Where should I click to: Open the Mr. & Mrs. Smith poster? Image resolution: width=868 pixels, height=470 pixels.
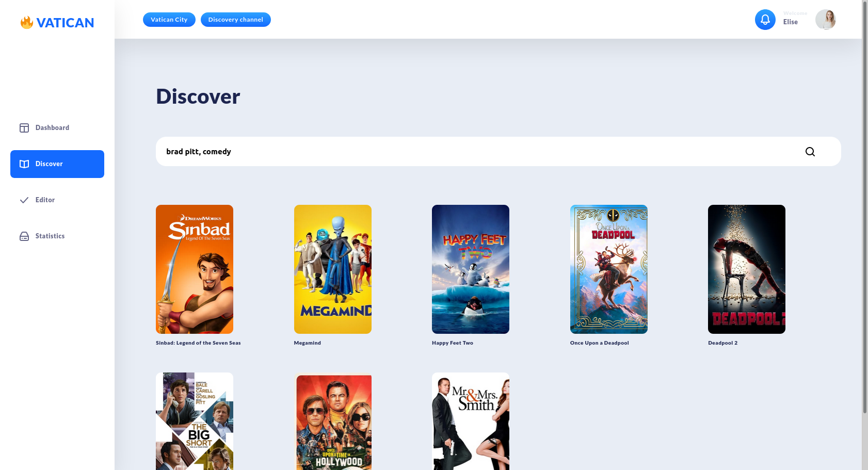click(x=471, y=421)
